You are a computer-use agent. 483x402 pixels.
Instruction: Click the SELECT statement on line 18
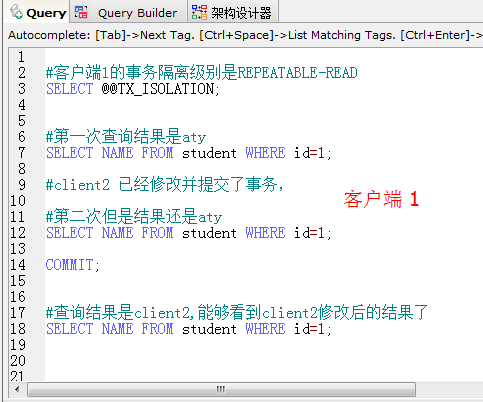[188, 329]
